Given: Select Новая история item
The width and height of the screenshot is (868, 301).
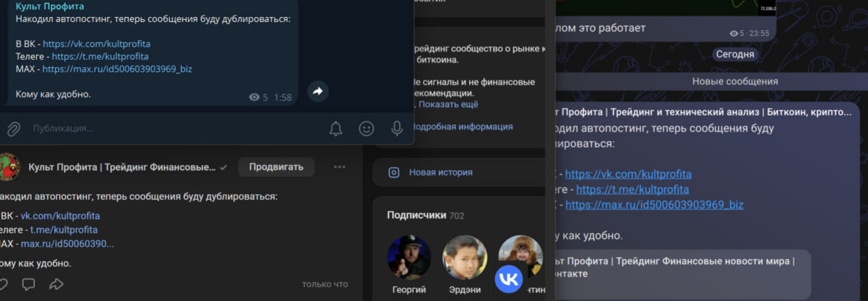Looking at the screenshot, I should pyautogui.click(x=440, y=172).
